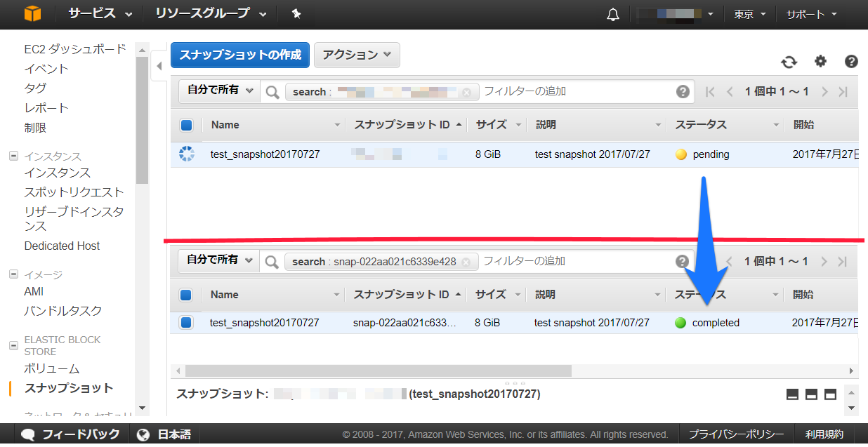
Task: Click the green completed status indicator
Action: point(680,323)
